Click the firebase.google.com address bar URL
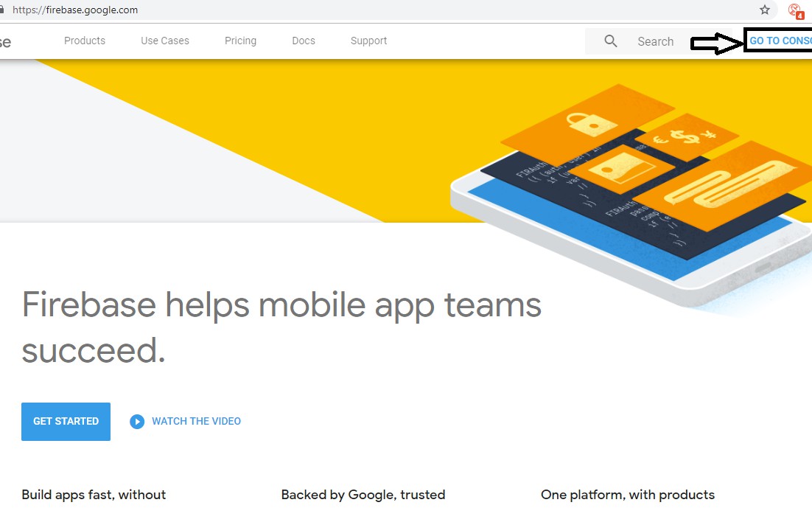 (x=74, y=10)
